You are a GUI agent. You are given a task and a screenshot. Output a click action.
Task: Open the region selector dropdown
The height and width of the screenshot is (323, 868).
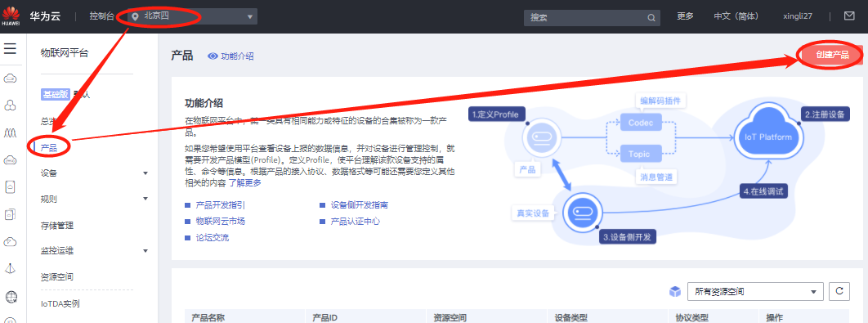[x=192, y=16]
